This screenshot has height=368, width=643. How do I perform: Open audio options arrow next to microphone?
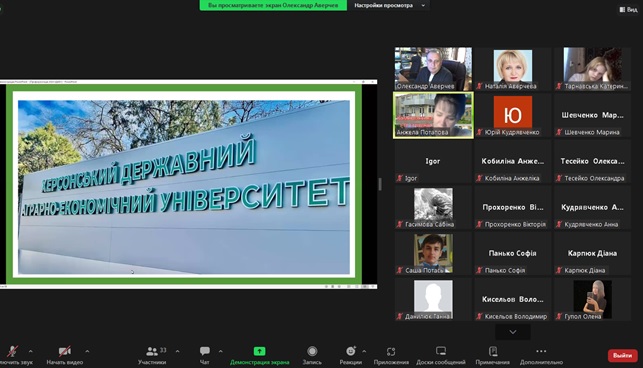tap(30, 352)
